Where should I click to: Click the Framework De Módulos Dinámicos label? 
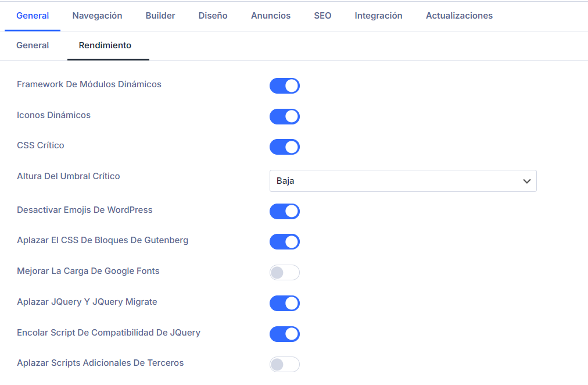pyautogui.click(x=89, y=84)
